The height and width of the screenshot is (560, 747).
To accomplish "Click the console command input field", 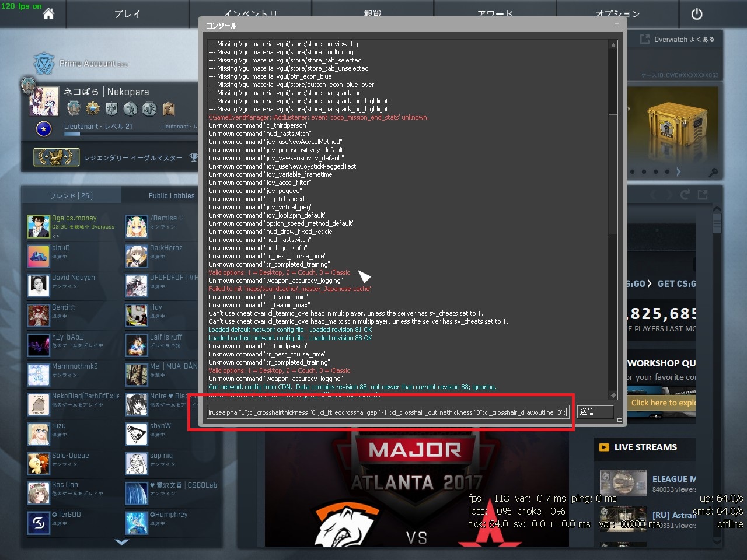I will [388, 412].
